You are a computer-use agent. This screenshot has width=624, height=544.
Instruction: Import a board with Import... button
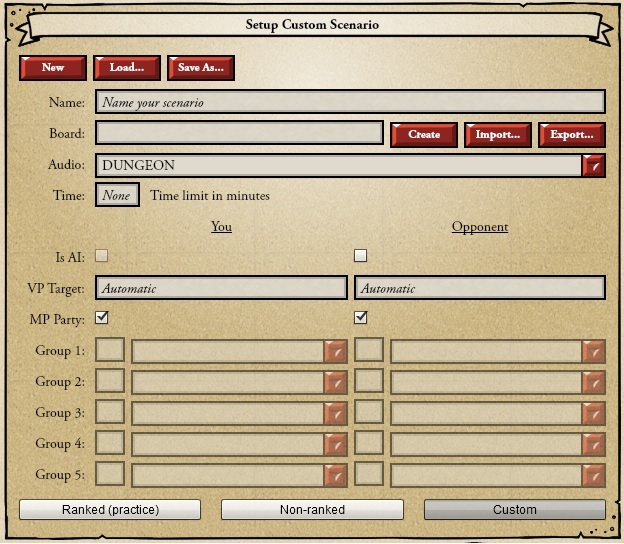click(x=498, y=135)
